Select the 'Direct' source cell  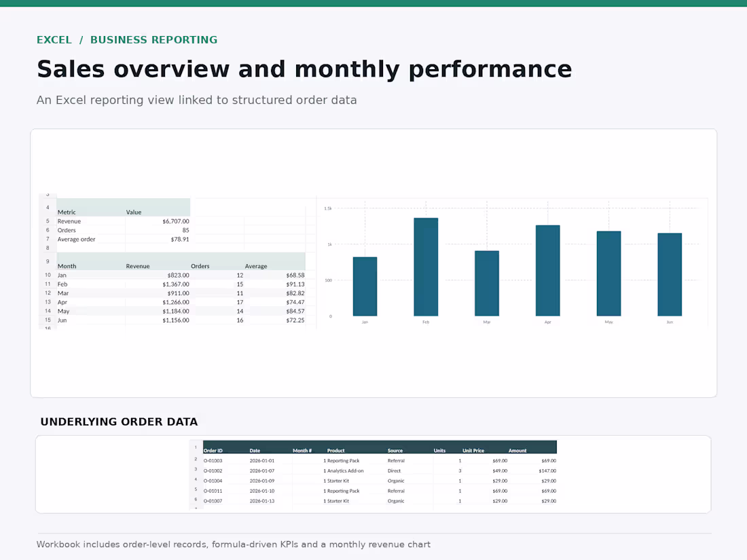click(409, 471)
